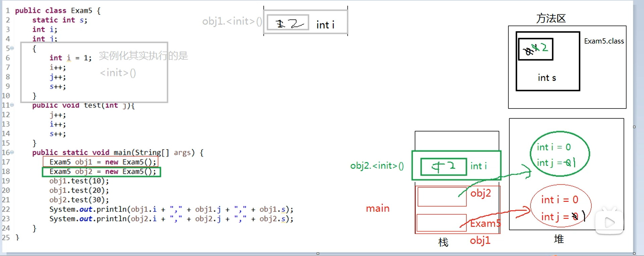Click the "obj1.test(10);" call
This screenshot has height=256, width=644.
pos(79,181)
